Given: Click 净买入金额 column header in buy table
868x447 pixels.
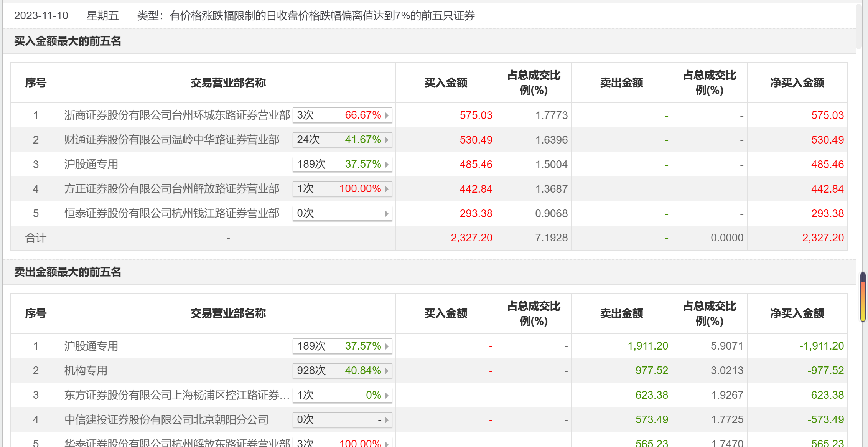Looking at the screenshot, I should tap(797, 83).
